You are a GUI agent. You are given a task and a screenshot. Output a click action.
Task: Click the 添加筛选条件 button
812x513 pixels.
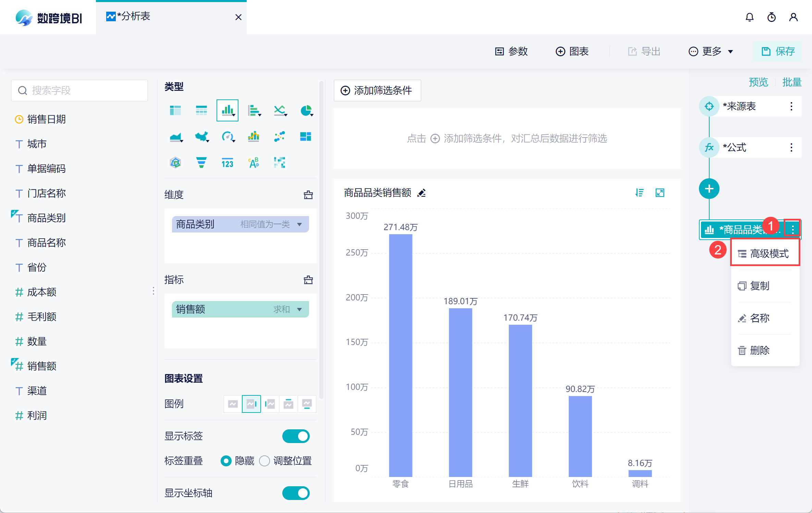coord(377,91)
